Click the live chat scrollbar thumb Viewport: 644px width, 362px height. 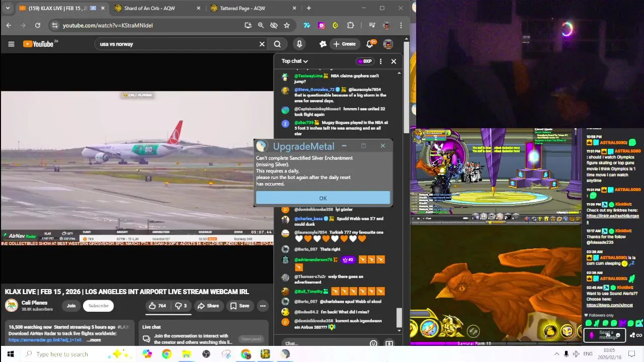[399, 317]
